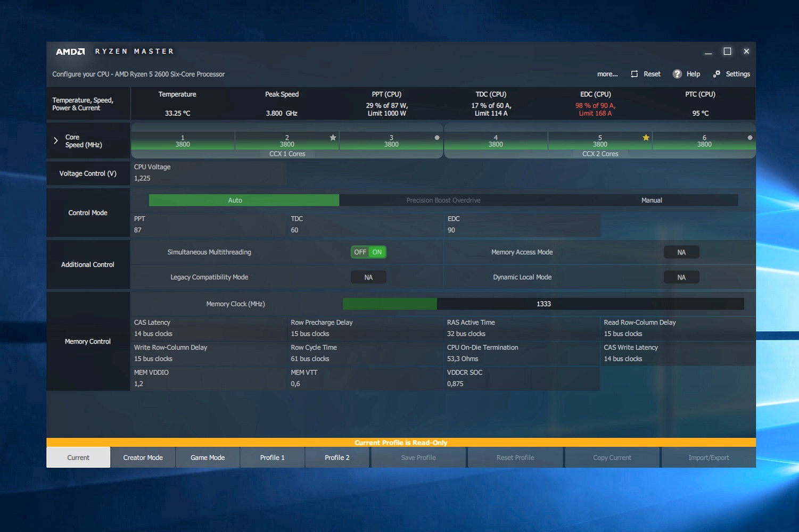
Task: Click Dynamic Local Mode NA toggle
Action: (x=681, y=277)
